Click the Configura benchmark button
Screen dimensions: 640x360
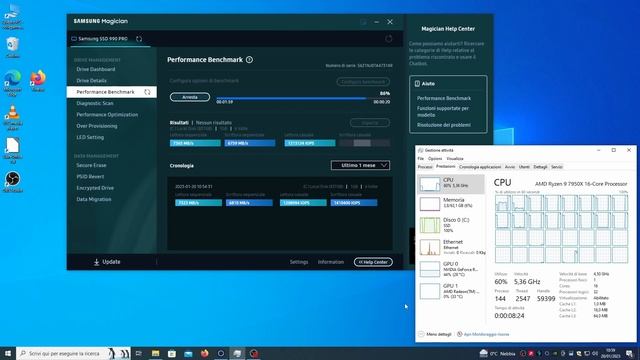coord(363,82)
